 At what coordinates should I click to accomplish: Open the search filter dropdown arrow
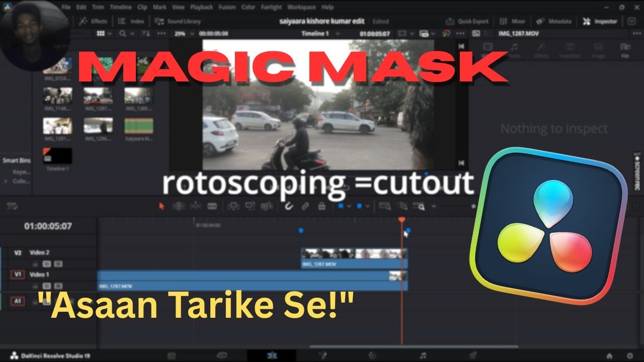pos(132,33)
